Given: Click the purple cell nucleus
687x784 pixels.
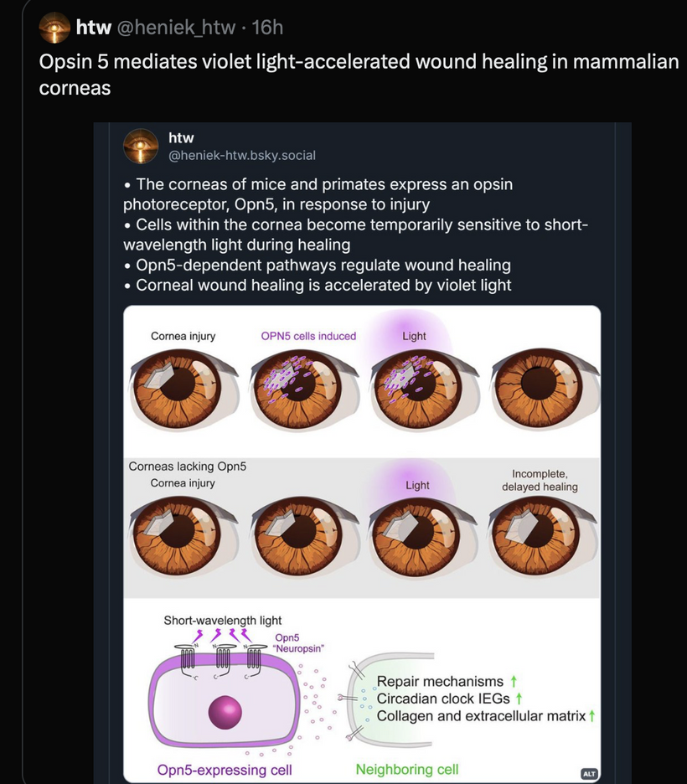Looking at the screenshot, I should pyautogui.click(x=225, y=711).
